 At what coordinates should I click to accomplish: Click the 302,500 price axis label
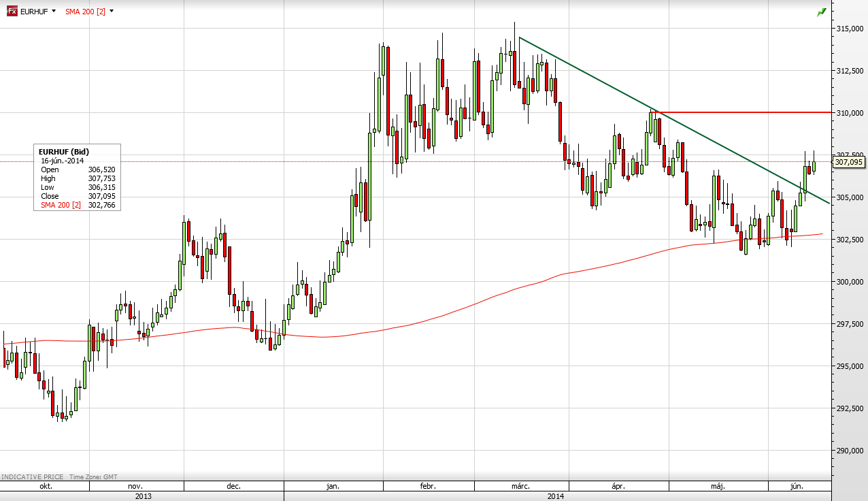point(850,240)
